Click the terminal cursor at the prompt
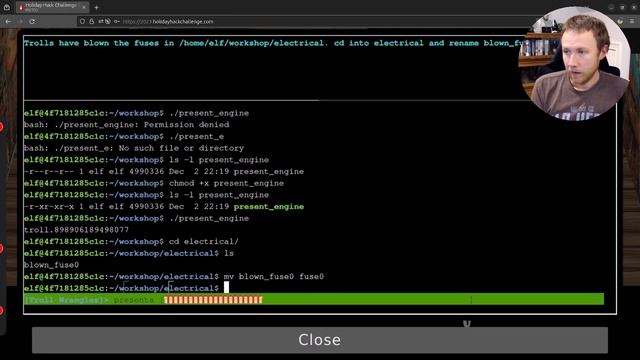Viewport: 640px width, 360px height. point(227,288)
